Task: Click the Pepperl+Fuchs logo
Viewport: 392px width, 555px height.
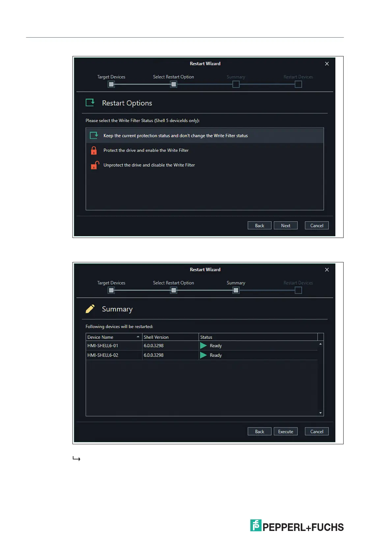Action: (297, 526)
